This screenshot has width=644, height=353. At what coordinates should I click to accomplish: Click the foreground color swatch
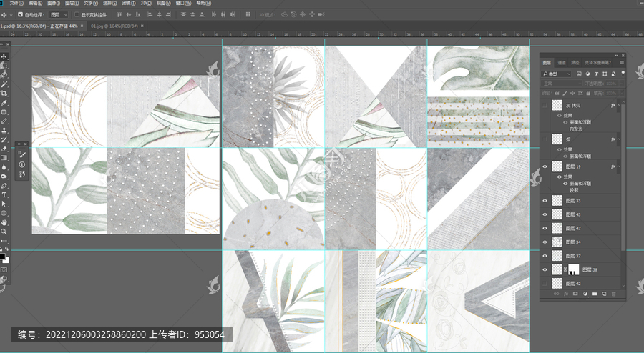[x=2, y=257]
